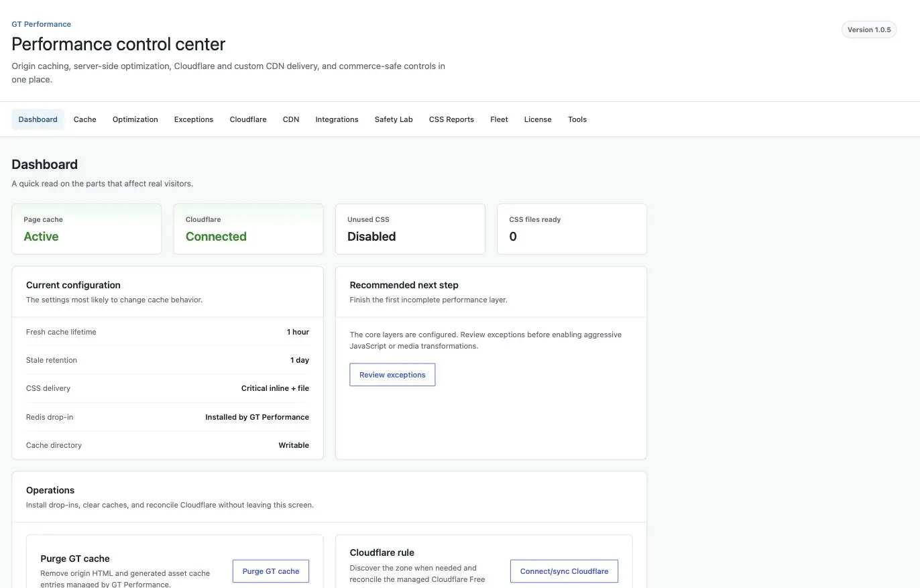Click the Current configuration heading

click(x=73, y=285)
